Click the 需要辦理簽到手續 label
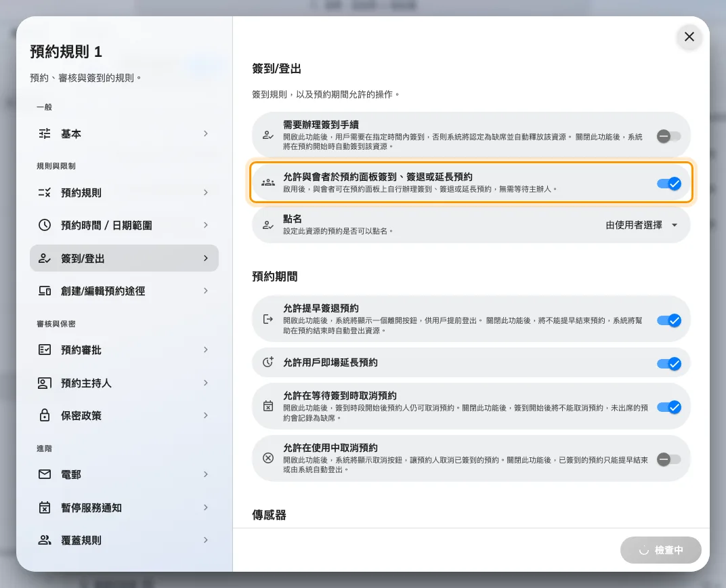The image size is (726, 588). [x=321, y=125]
